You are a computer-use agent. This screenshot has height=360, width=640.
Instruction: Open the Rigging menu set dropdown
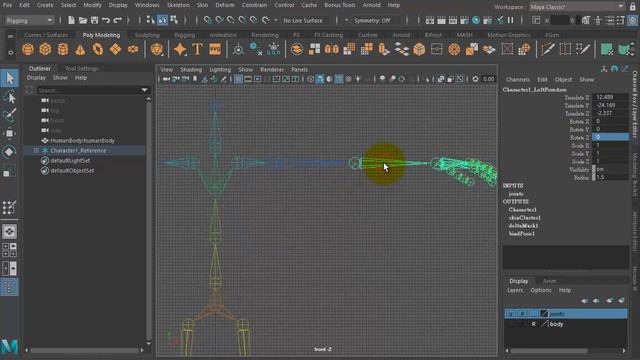pos(29,20)
